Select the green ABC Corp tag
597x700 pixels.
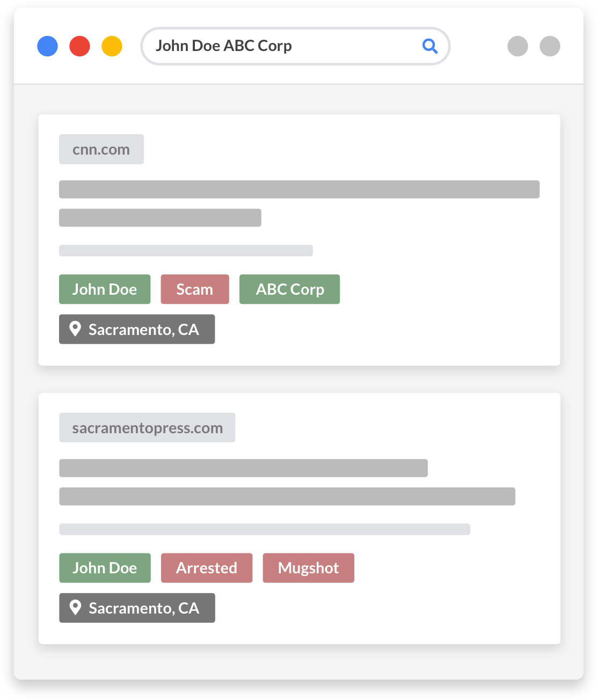click(289, 289)
